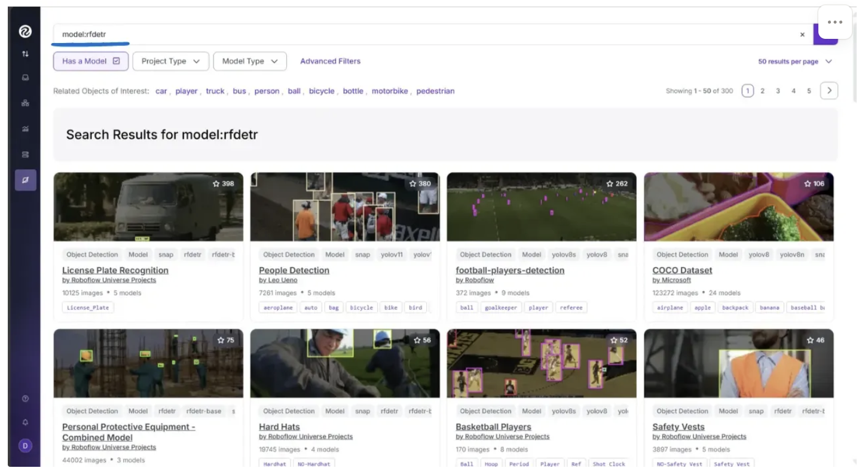Focus the search field containing model:rfdetr
868x471 pixels.
418,35
